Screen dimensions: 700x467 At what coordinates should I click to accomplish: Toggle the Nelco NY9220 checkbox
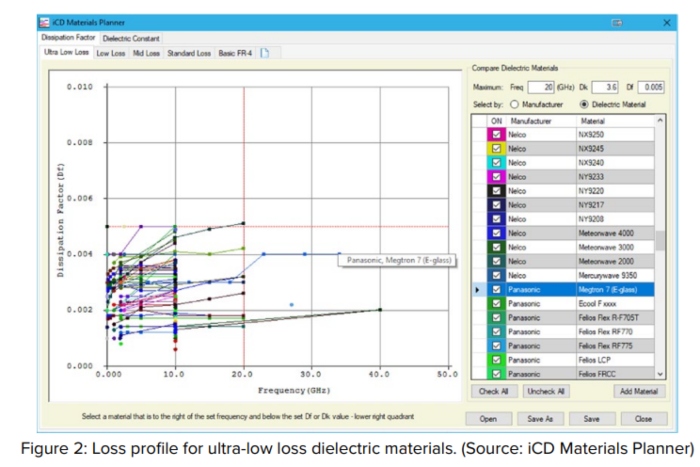[x=496, y=191]
